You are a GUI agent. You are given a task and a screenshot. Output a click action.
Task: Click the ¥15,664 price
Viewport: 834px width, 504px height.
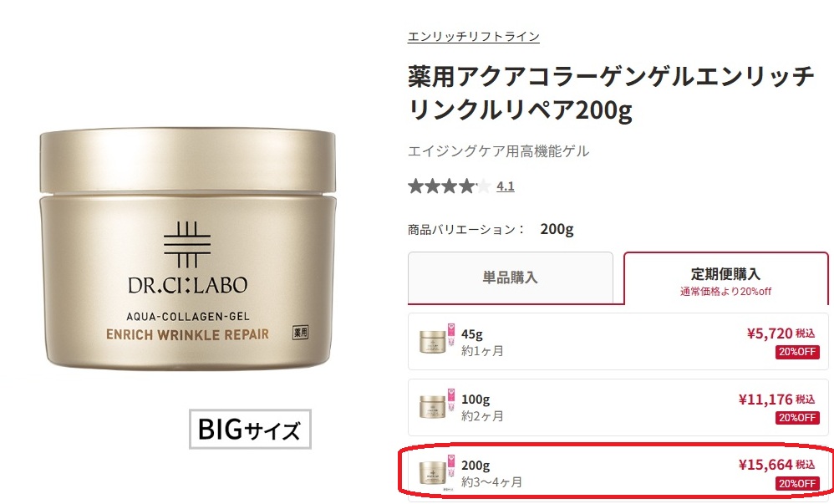tap(765, 465)
